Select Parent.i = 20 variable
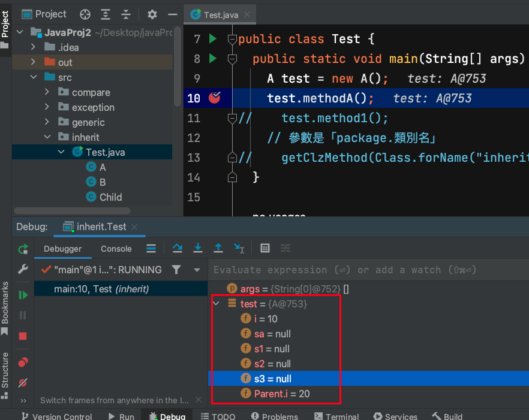 point(368,394)
